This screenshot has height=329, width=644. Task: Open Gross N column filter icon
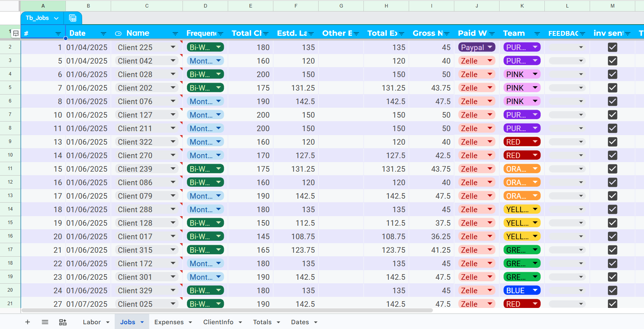(x=447, y=33)
